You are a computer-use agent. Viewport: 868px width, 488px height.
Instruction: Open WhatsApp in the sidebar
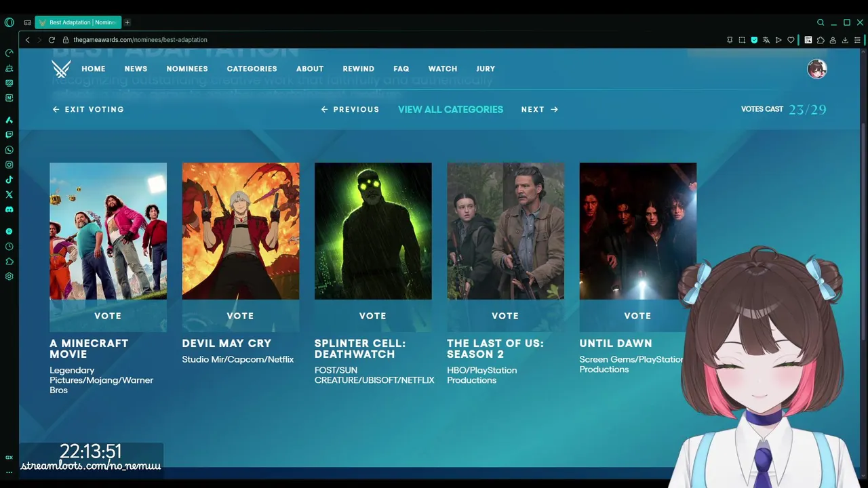pyautogui.click(x=9, y=150)
